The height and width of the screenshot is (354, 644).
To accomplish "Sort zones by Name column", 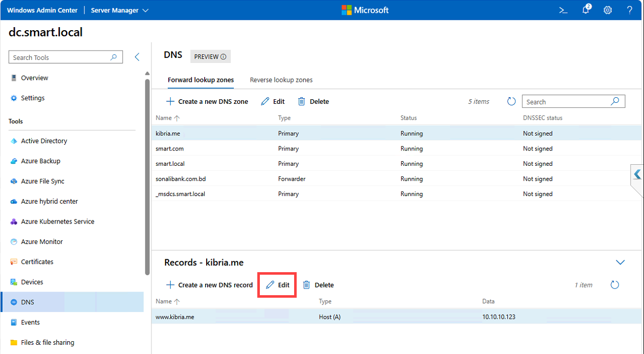I will tap(168, 118).
